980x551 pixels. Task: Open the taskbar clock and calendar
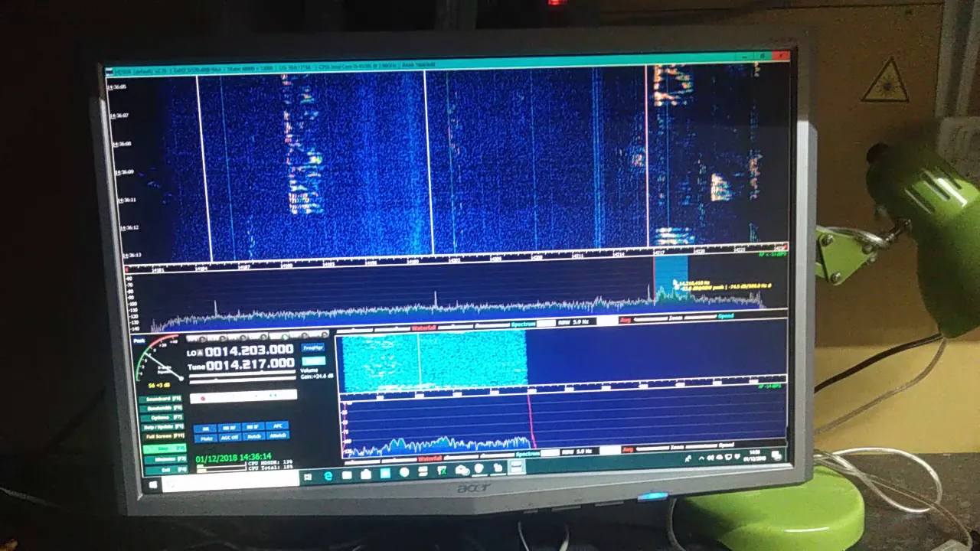pos(755,456)
